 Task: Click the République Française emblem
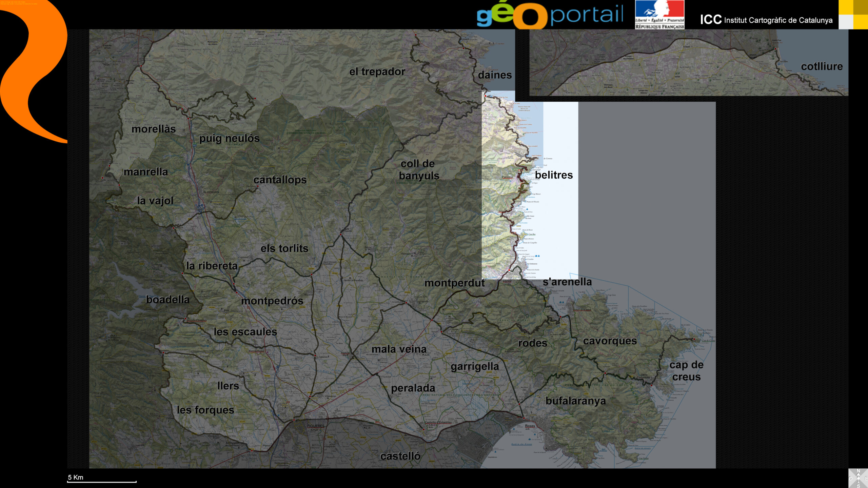659,15
